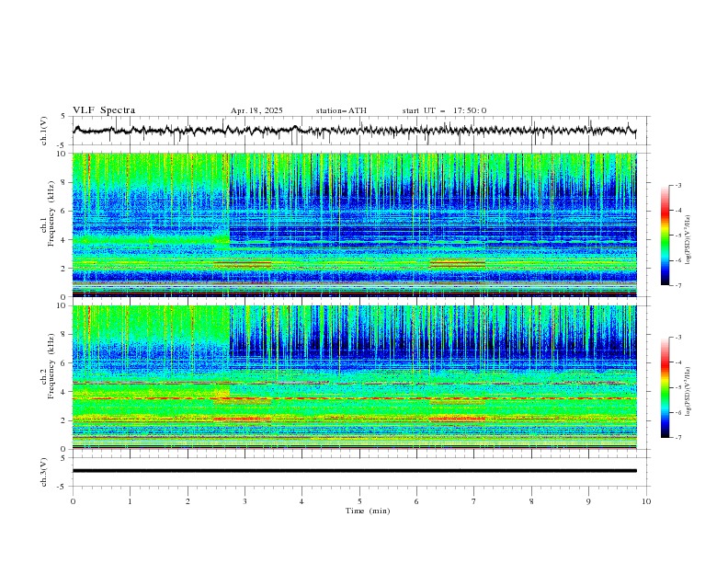Click the "station=ATH" header label
The width and height of the screenshot is (728, 563).
[341, 110]
